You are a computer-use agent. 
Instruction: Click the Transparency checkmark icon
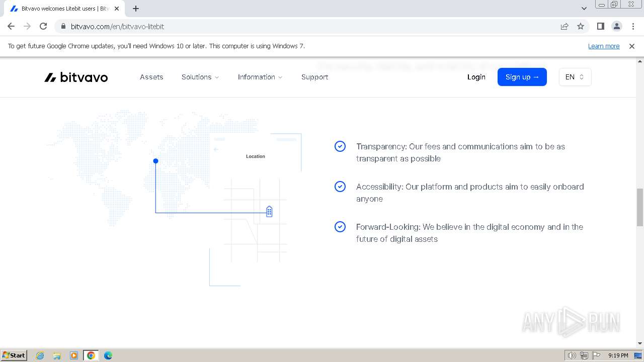point(340,146)
